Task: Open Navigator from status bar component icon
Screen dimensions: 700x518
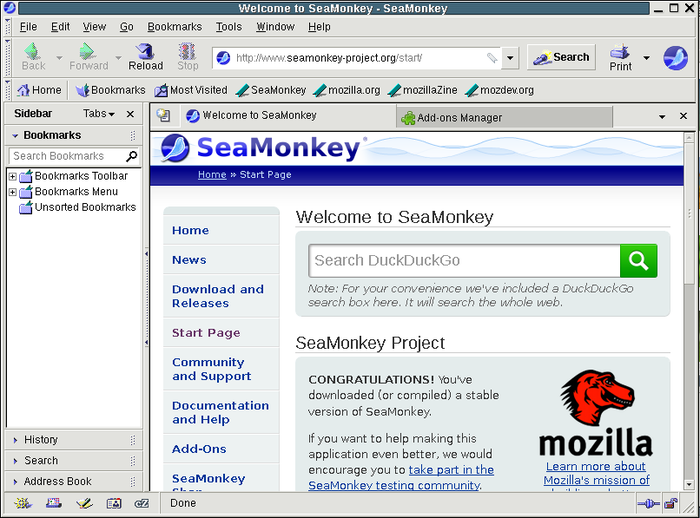Action: [23, 504]
